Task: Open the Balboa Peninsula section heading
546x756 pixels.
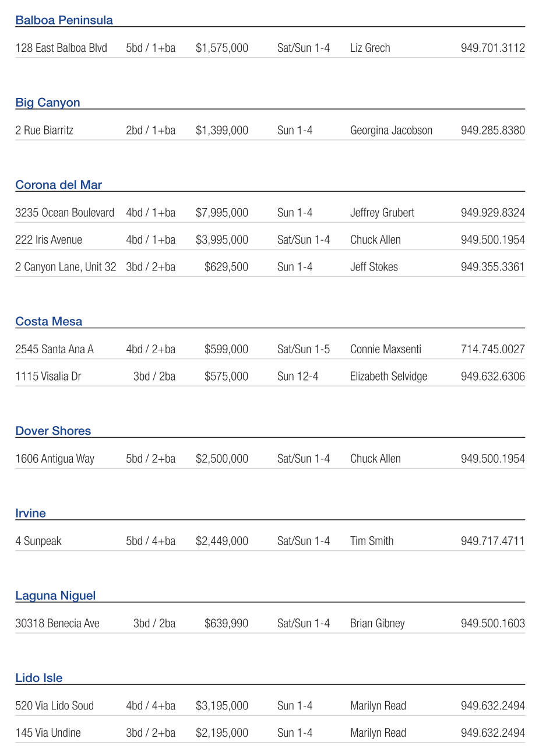Action: (64, 20)
